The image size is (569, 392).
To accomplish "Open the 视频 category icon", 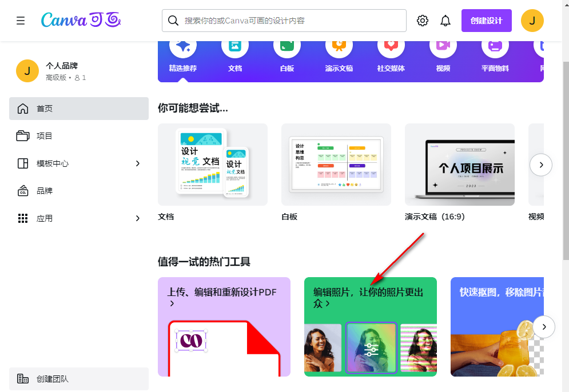I will tap(443, 46).
